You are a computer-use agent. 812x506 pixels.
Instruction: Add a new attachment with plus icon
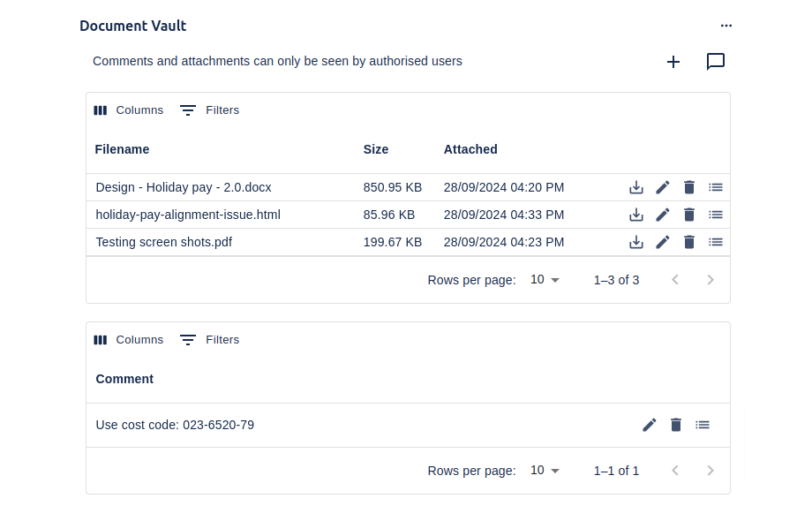coord(673,62)
